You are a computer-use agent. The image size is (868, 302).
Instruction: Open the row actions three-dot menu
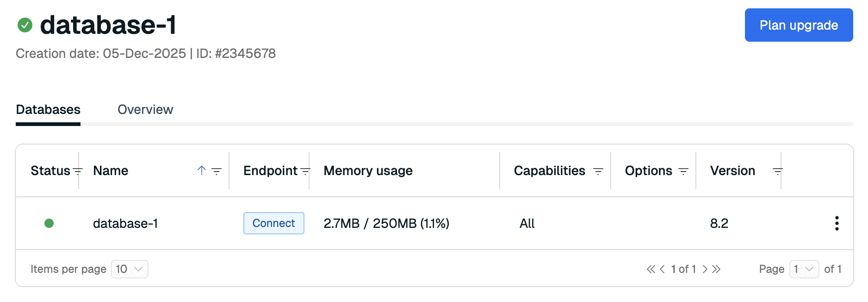(x=837, y=223)
